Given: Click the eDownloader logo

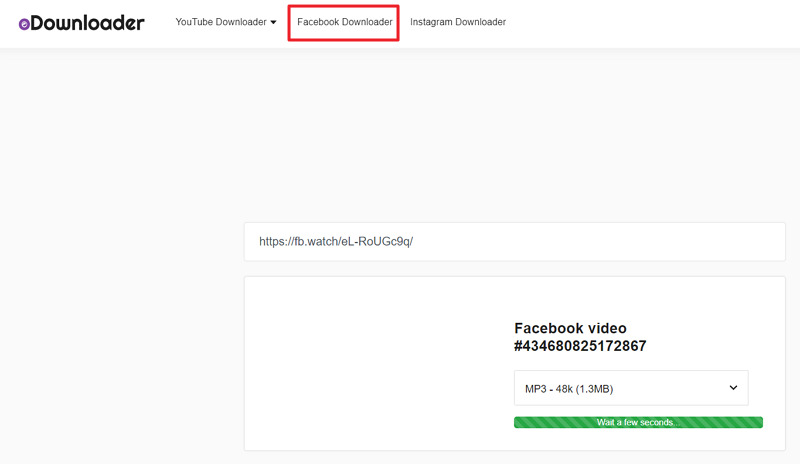Looking at the screenshot, I should coord(82,23).
